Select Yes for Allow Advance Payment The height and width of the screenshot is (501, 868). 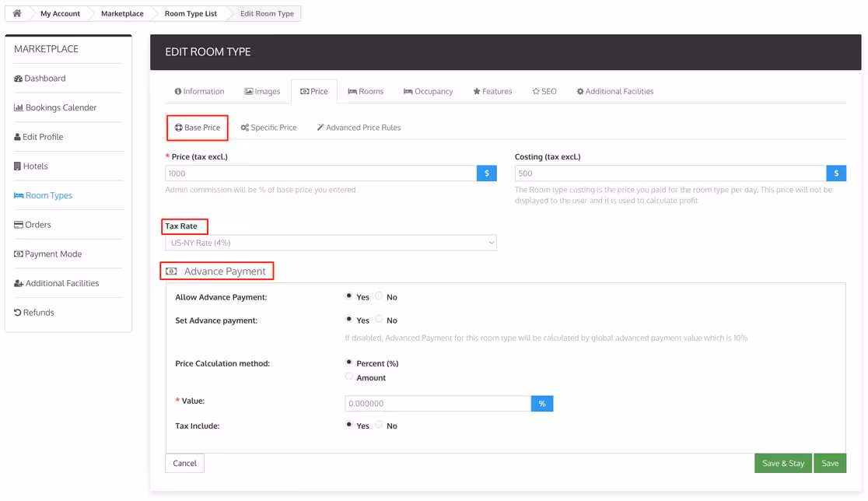pos(348,296)
